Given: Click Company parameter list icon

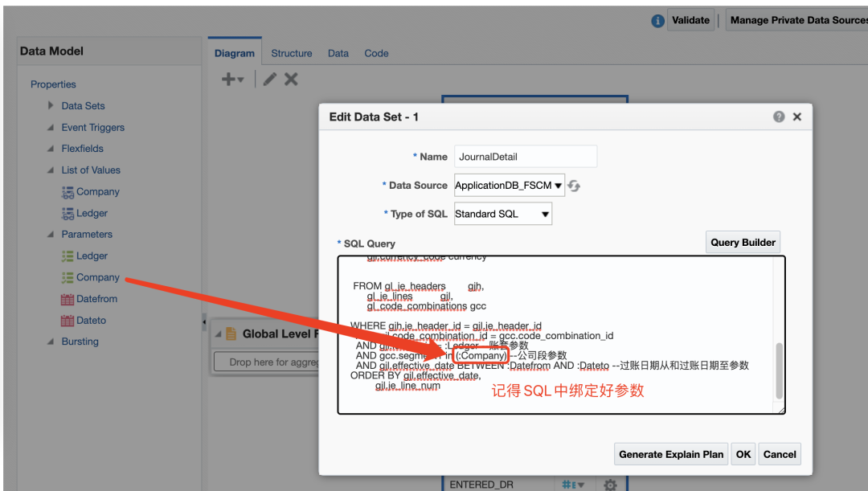Looking at the screenshot, I should pyautogui.click(x=68, y=278).
